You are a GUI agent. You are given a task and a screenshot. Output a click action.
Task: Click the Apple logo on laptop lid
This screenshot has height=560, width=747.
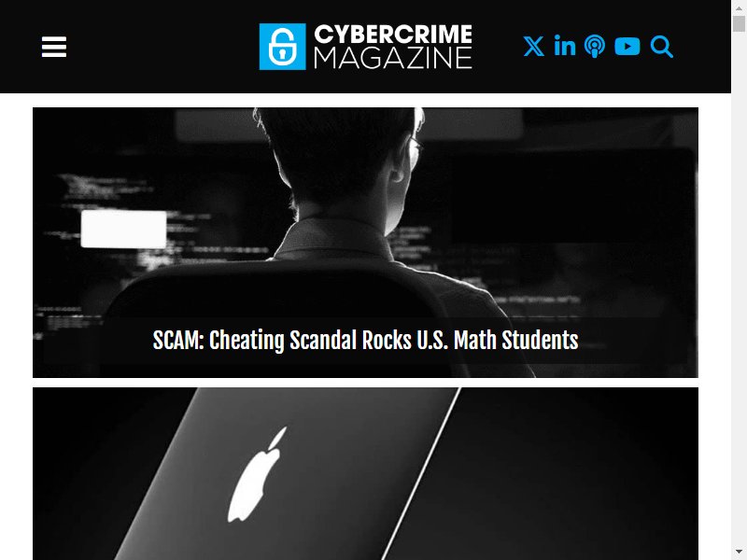256,474
